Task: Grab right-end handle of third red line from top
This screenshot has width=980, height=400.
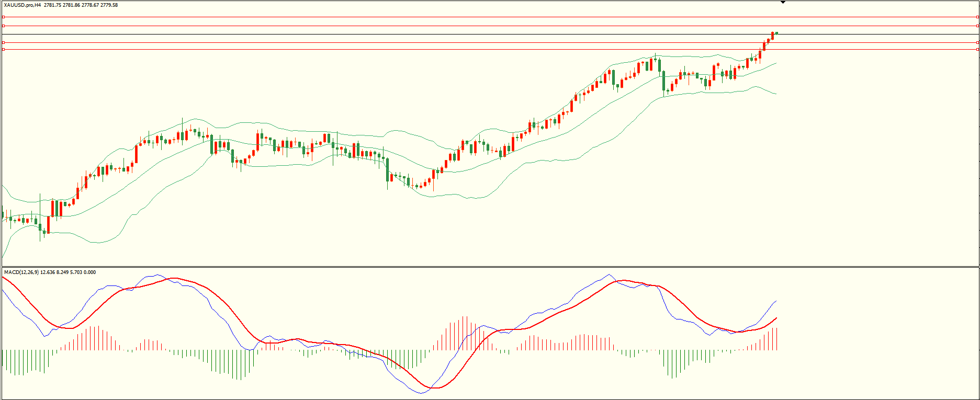Action: click(x=977, y=42)
